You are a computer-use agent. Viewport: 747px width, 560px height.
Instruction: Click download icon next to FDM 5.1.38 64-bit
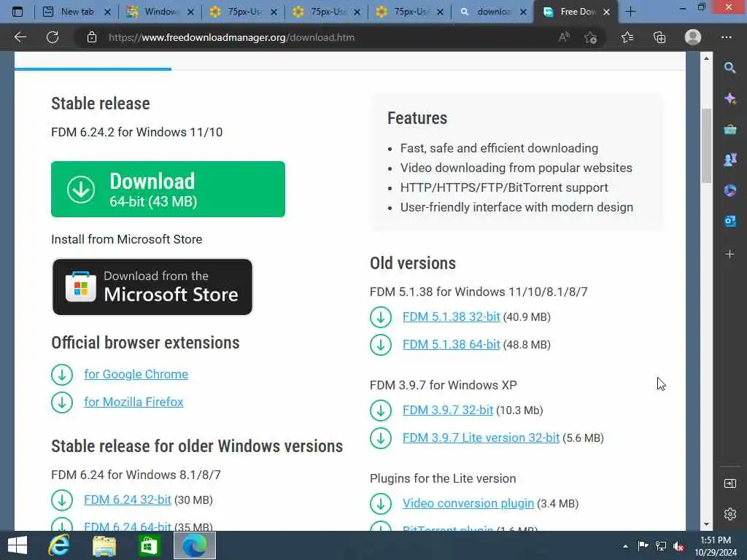pyautogui.click(x=381, y=345)
